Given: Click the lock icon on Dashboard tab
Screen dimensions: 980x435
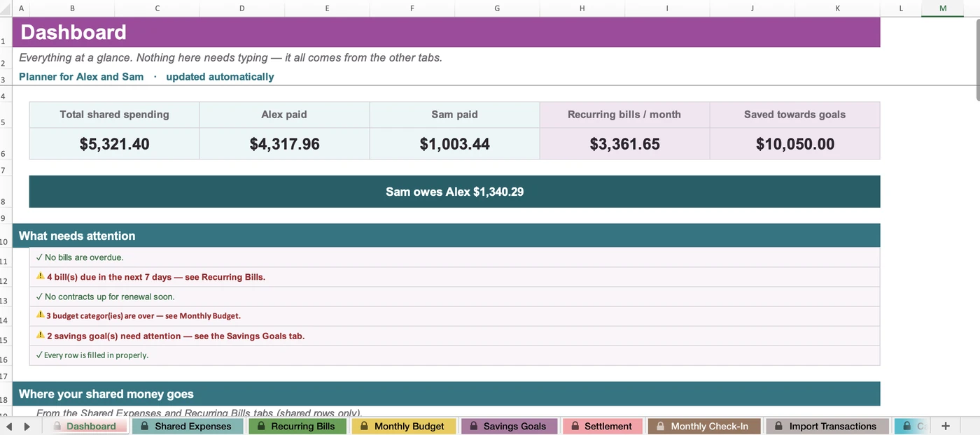Looking at the screenshot, I should click(57, 425).
